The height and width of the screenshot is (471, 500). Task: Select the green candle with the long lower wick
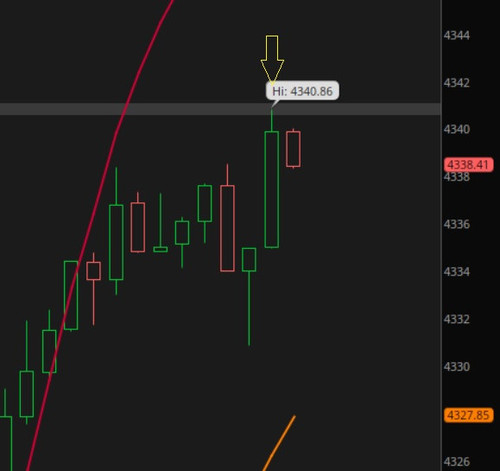[x=249, y=260]
